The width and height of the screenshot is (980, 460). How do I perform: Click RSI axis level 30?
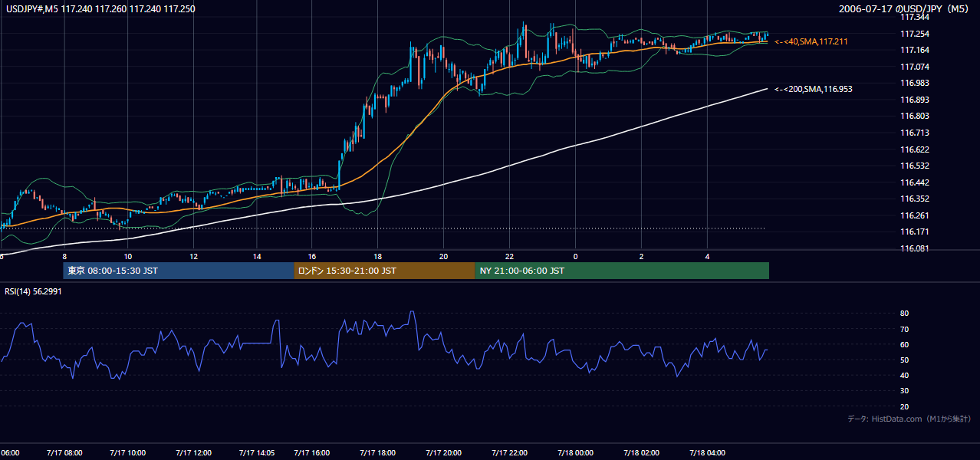[904, 391]
